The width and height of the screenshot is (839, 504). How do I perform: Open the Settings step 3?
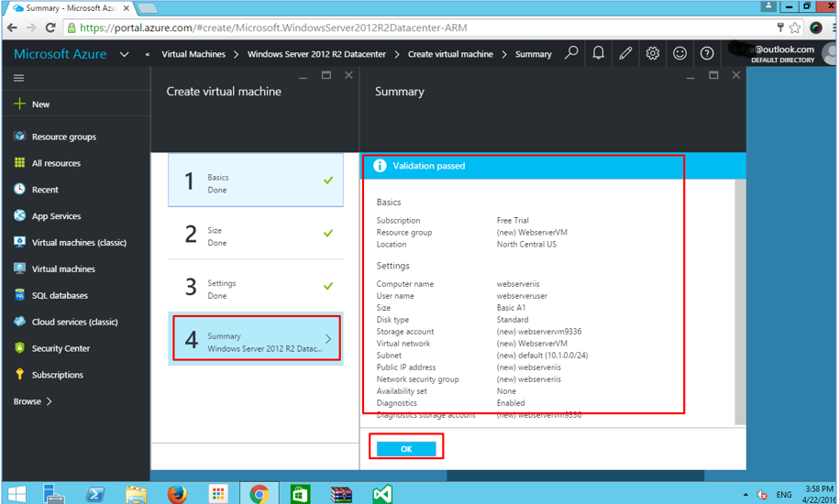[x=256, y=287]
